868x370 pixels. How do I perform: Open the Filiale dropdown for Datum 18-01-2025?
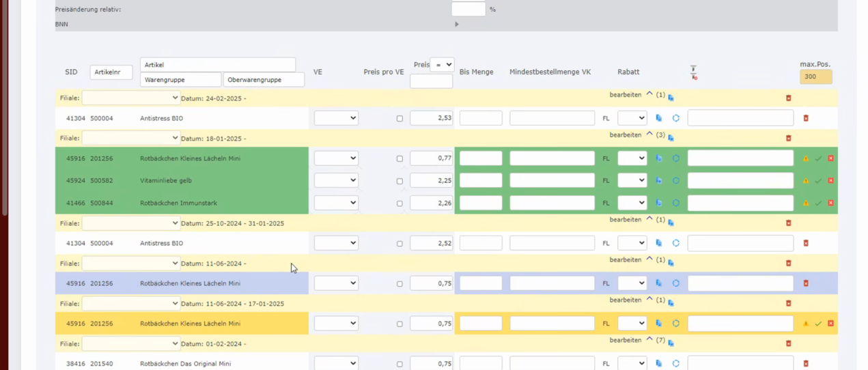click(x=130, y=138)
